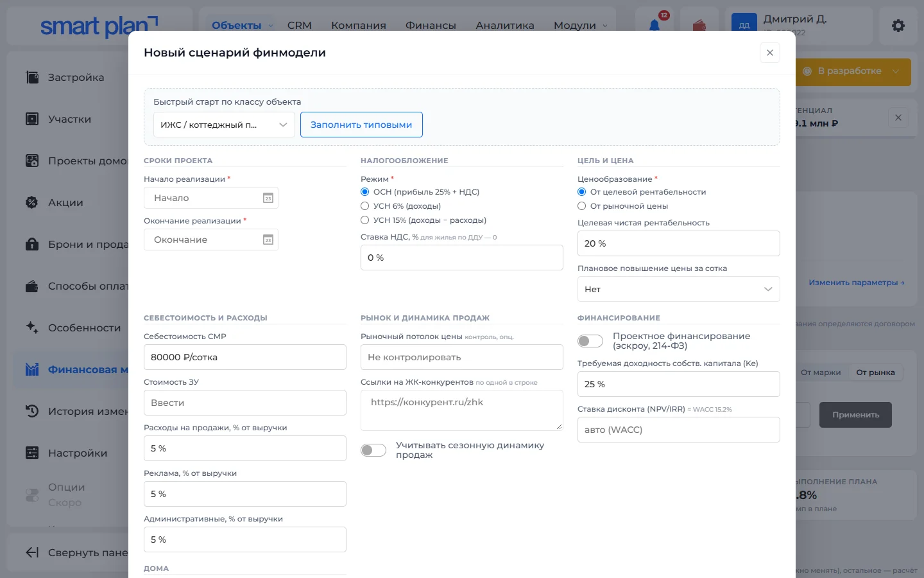Open the CRM menu
This screenshot has height=578, width=924.
300,26
